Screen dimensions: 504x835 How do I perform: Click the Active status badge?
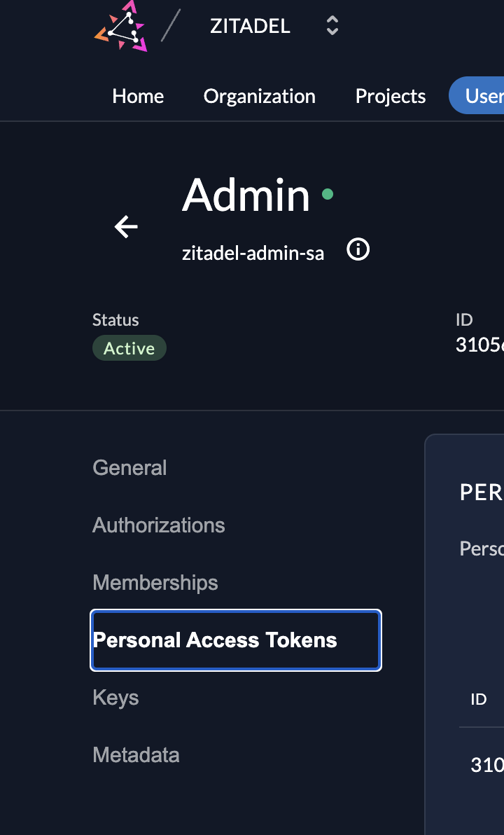click(129, 348)
